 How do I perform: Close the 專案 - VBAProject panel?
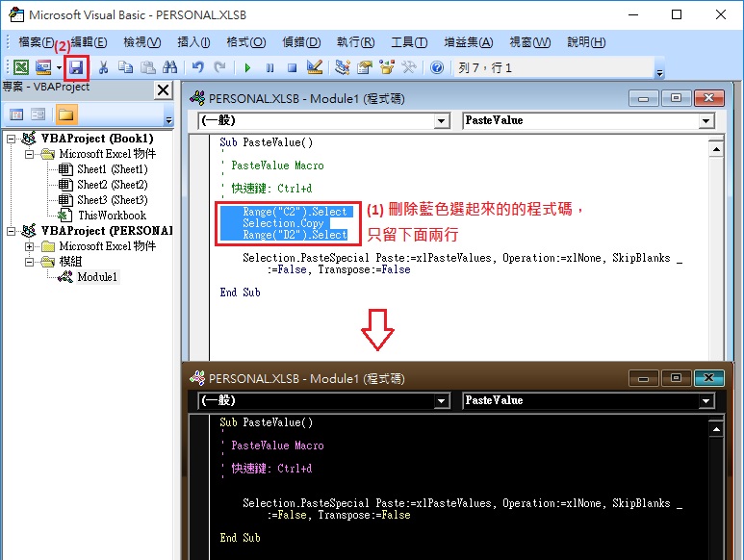[163, 89]
